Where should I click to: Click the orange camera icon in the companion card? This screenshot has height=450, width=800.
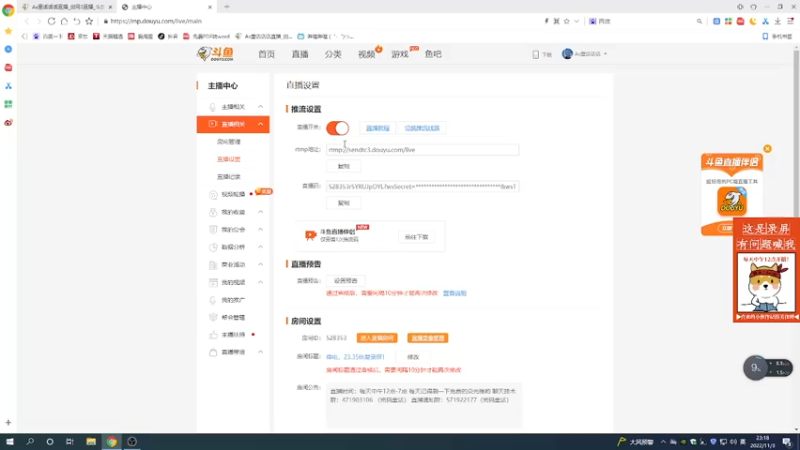[x=310, y=235]
